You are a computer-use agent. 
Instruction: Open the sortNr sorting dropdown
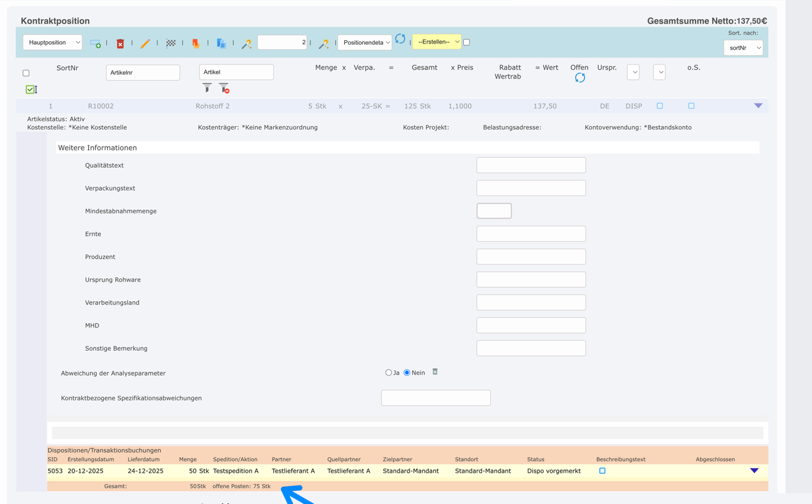click(x=743, y=47)
